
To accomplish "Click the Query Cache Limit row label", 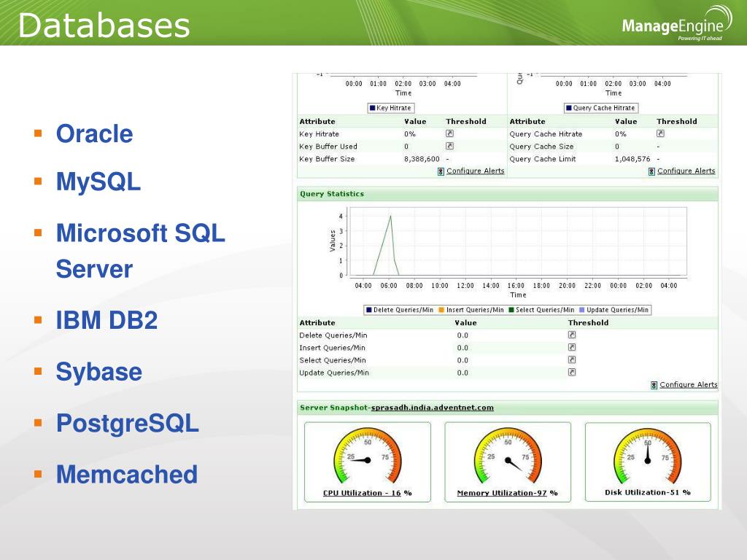I will pos(543,159).
